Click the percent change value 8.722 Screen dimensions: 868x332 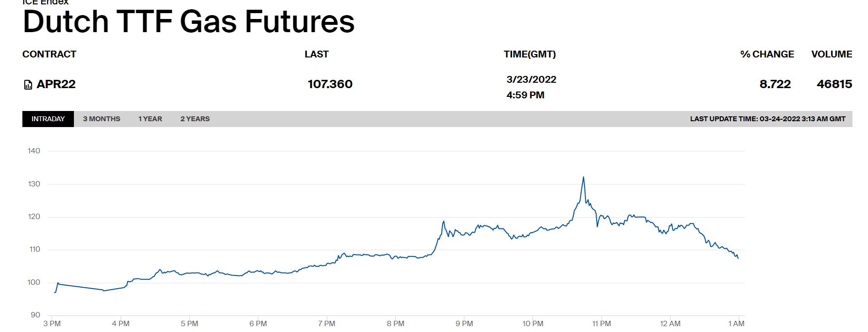pos(775,84)
